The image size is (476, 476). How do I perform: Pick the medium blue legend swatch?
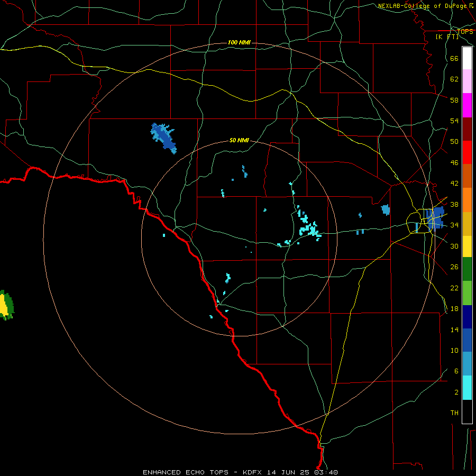coord(467,340)
